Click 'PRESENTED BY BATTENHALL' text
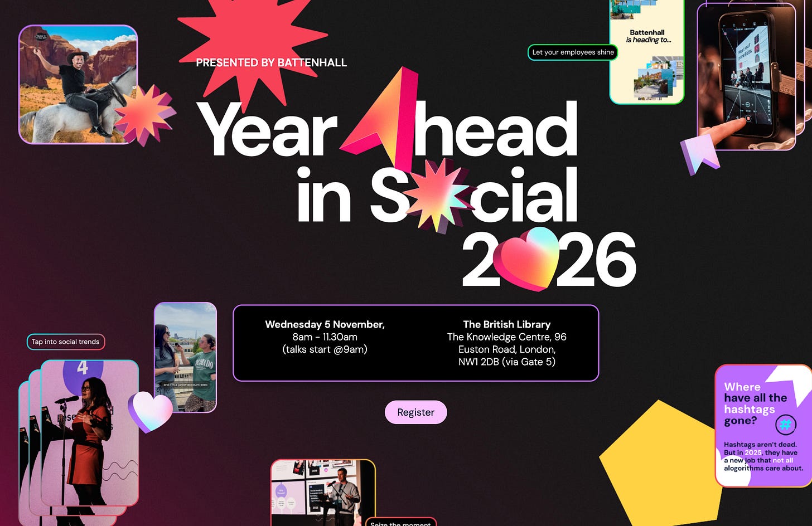 tap(271, 62)
